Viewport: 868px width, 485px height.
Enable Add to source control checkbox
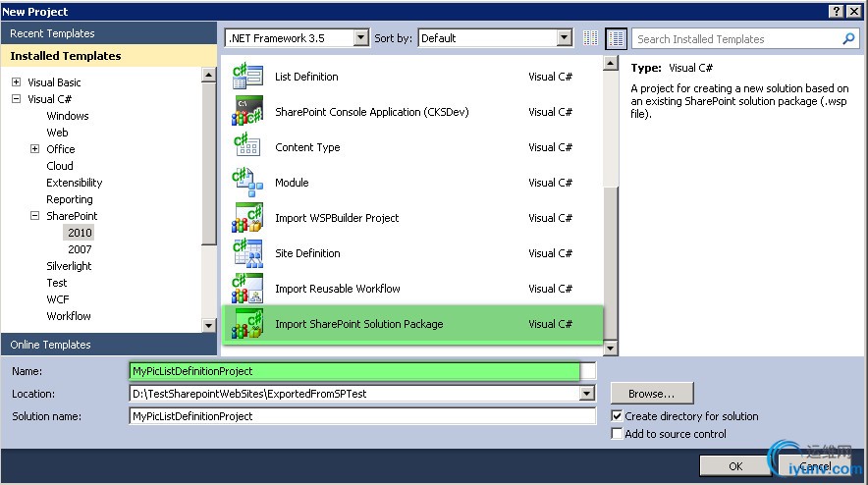click(617, 434)
